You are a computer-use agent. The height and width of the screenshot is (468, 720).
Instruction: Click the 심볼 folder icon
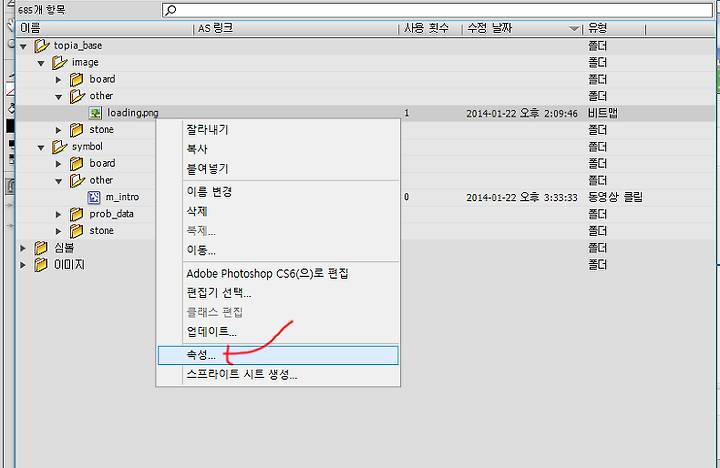41,248
